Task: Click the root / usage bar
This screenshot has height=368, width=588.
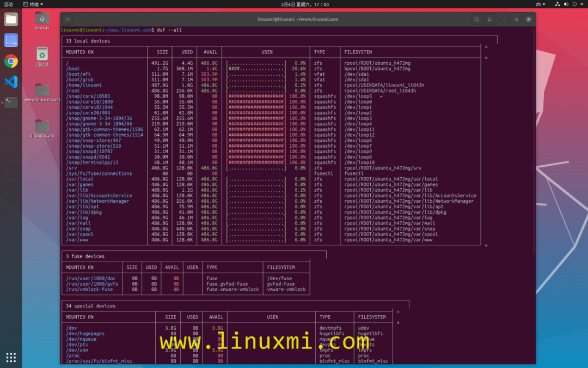Action: click(256, 63)
